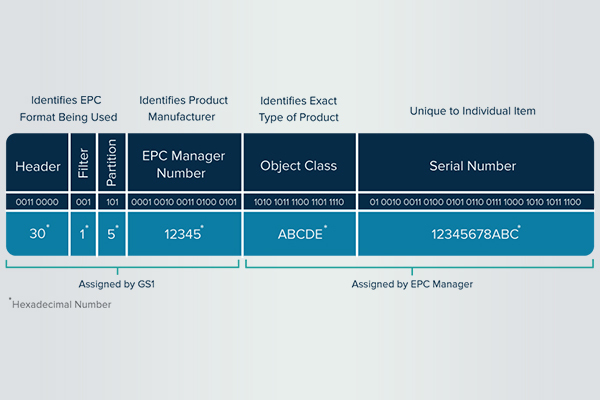Screen dimensions: 600x400
Task: Click the Object Class binary string
Action: point(299,202)
